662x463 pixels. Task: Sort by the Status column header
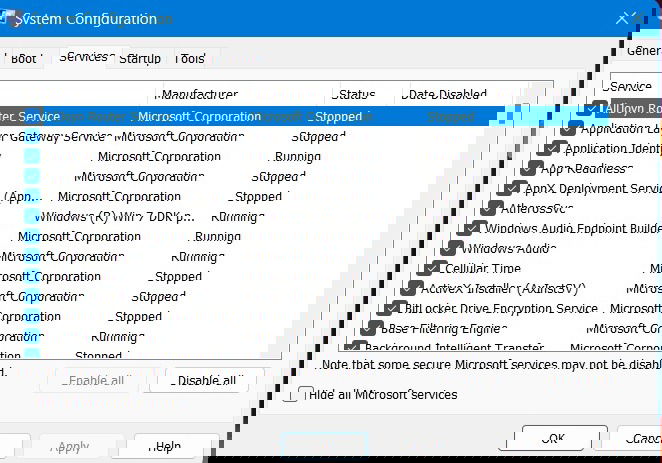point(354,94)
